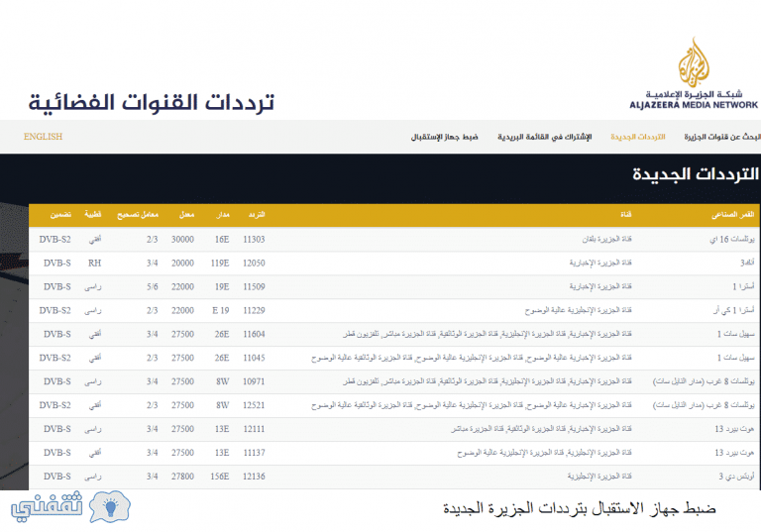The height and width of the screenshot is (532, 761).
Task: Click satellite 'سهيل سات 1' in 11604 row
Action: (x=736, y=335)
